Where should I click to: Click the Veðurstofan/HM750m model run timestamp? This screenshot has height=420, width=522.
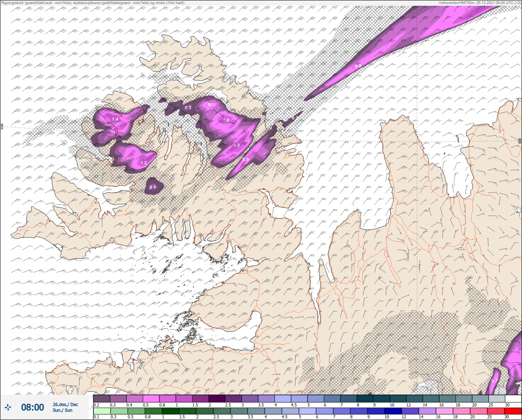(480, 2)
